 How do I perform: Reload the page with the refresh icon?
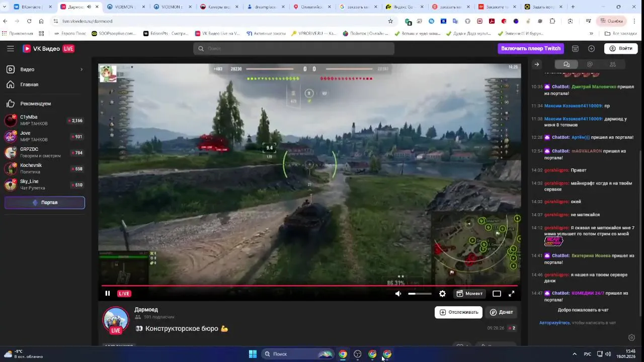(x=29, y=21)
